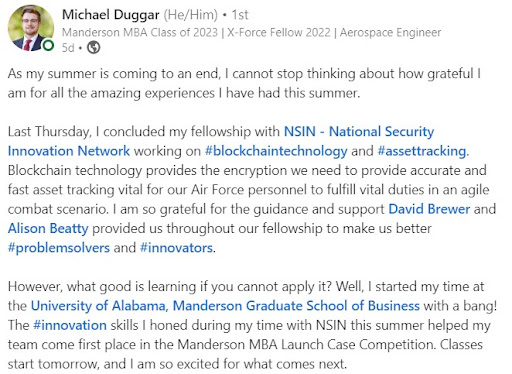Open Michael Duggar's profile photo
Viewport: 512px width, 374px height.
(x=31, y=28)
